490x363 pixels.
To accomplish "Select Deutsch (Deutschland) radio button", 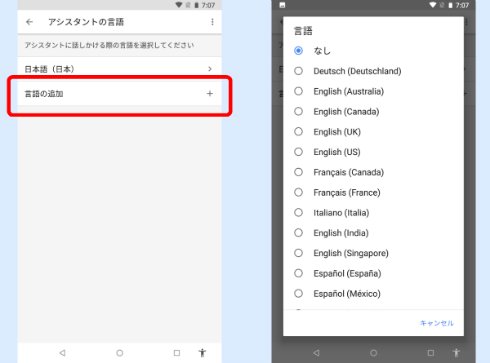I will coord(298,71).
